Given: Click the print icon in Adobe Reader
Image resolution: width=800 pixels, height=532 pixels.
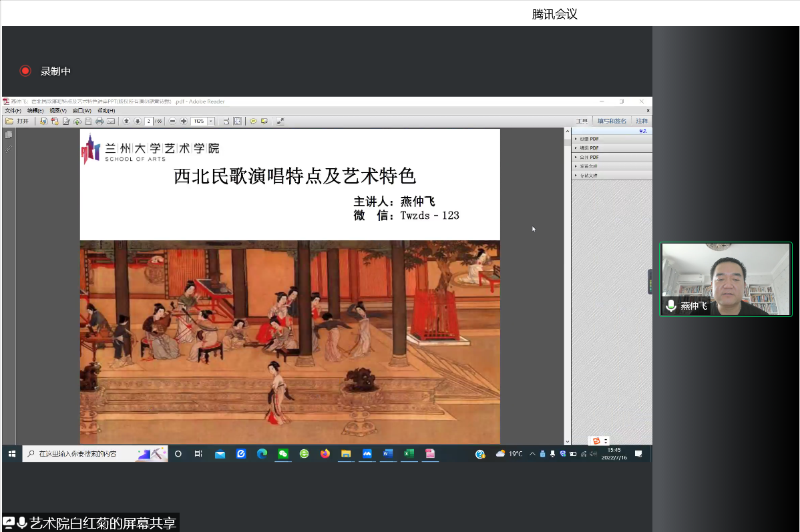Looking at the screenshot, I should (99, 121).
